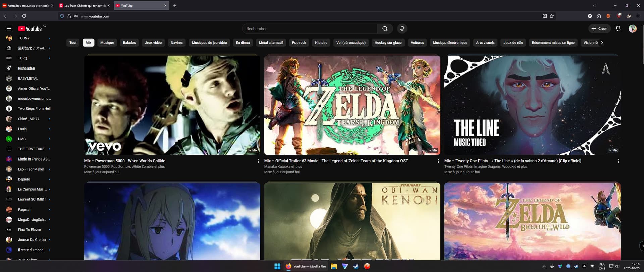Open File Explorer from the taskbar
Image resolution: width=644 pixels, height=272 pixels.
point(334,266)
